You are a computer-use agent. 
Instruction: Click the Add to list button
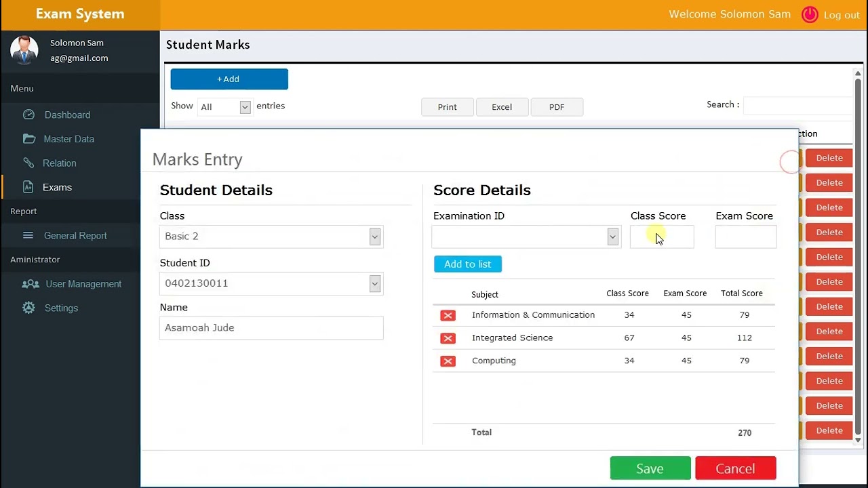pos(468,264)
